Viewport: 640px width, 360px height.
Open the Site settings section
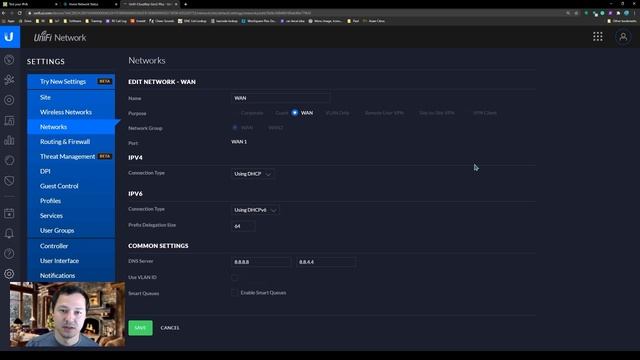click(71, 97)
